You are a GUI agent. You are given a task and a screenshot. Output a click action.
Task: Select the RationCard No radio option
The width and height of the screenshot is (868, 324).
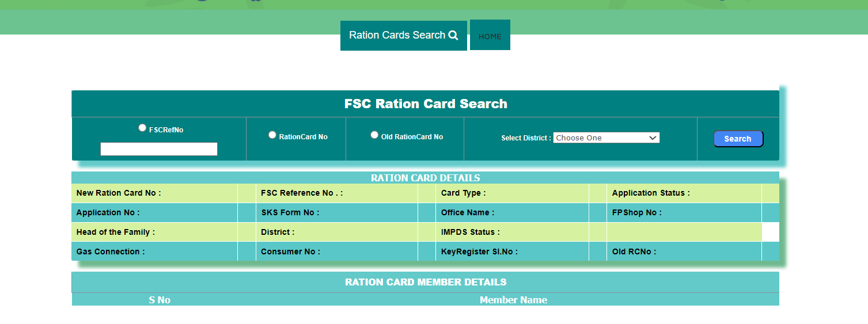click(272, 135)
